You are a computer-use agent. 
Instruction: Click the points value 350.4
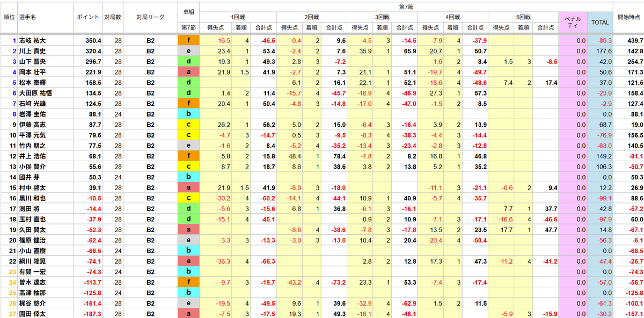click(92, 40)
